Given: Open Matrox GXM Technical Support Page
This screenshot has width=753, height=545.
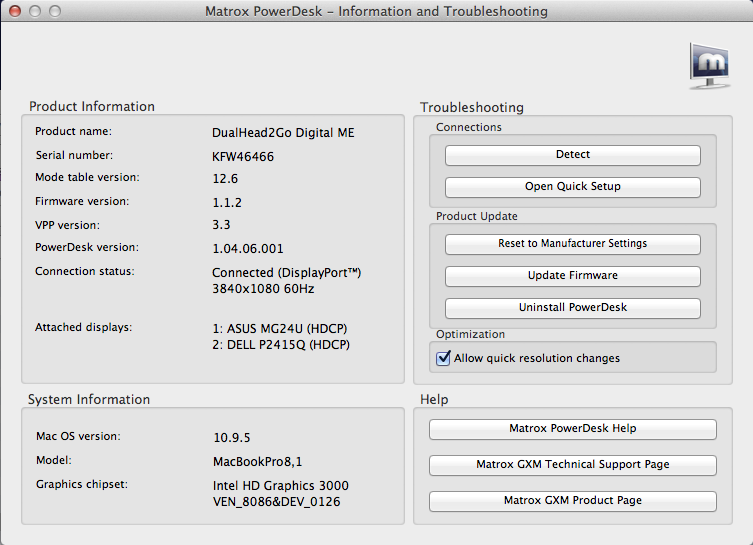Looking at the screenshot, I should (x=572, y=465).
